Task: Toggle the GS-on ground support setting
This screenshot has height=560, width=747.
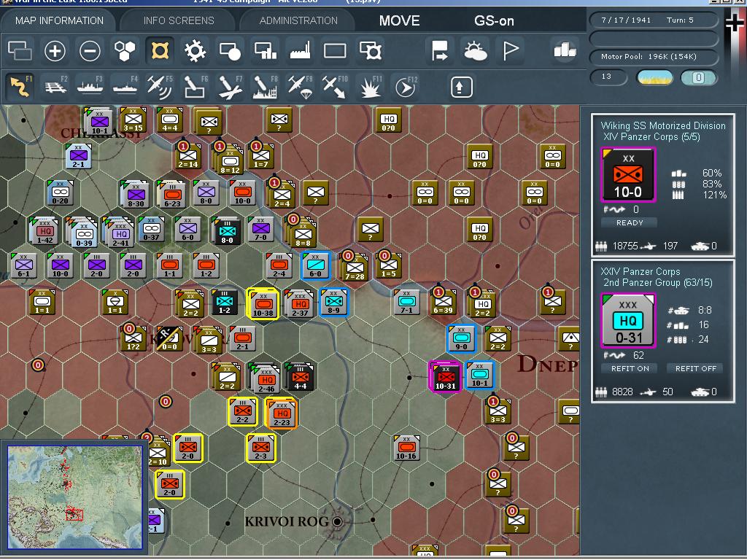Action: click(494, 20)
